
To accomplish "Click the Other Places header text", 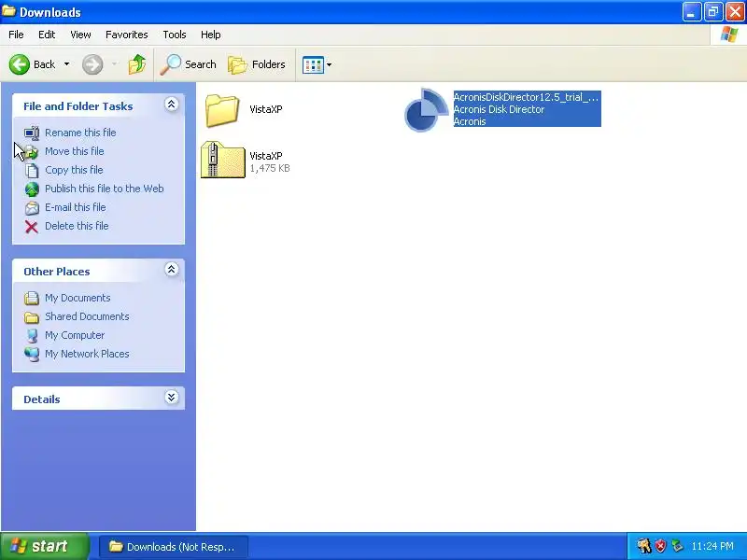I will coord(57,272).
